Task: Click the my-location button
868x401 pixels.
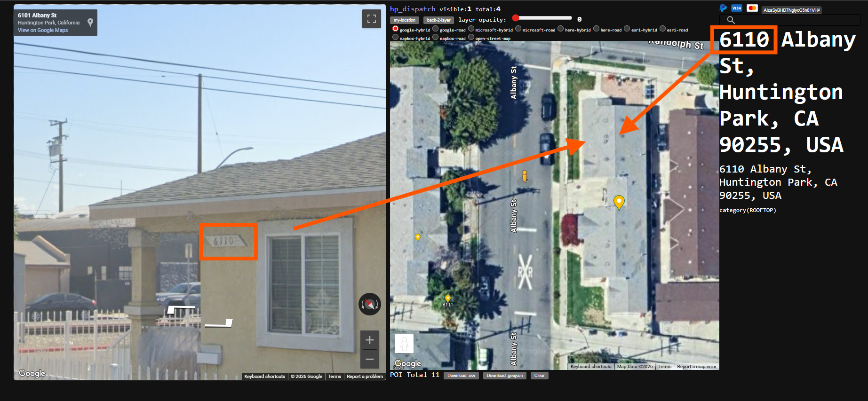Action: tap(405, 20)
